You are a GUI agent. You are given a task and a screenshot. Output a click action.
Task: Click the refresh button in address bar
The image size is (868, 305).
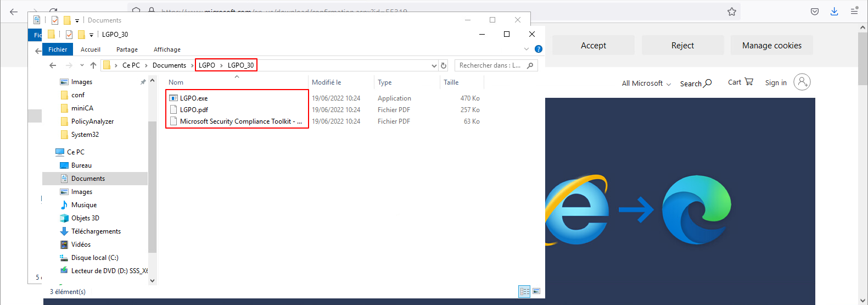[x=444, y=65]
